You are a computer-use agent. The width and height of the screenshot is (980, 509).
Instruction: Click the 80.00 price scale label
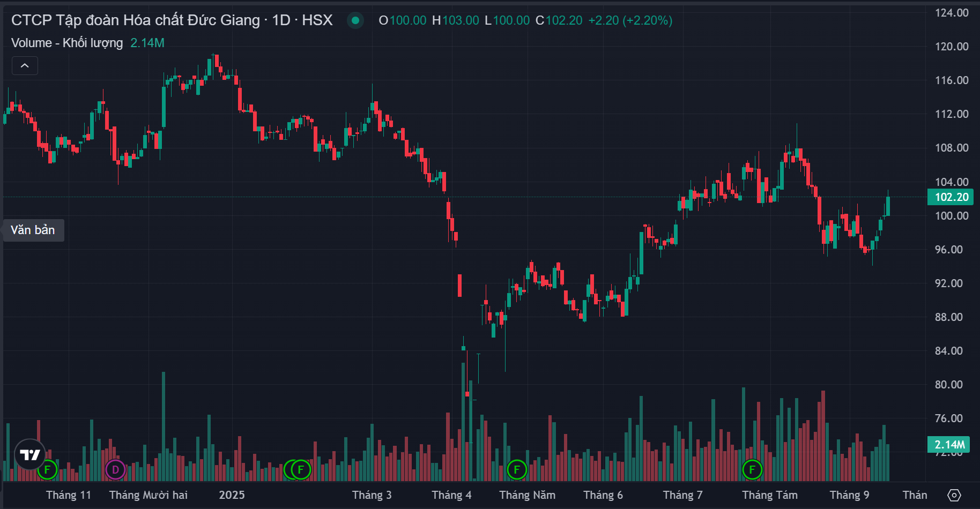tap(949, 385)
